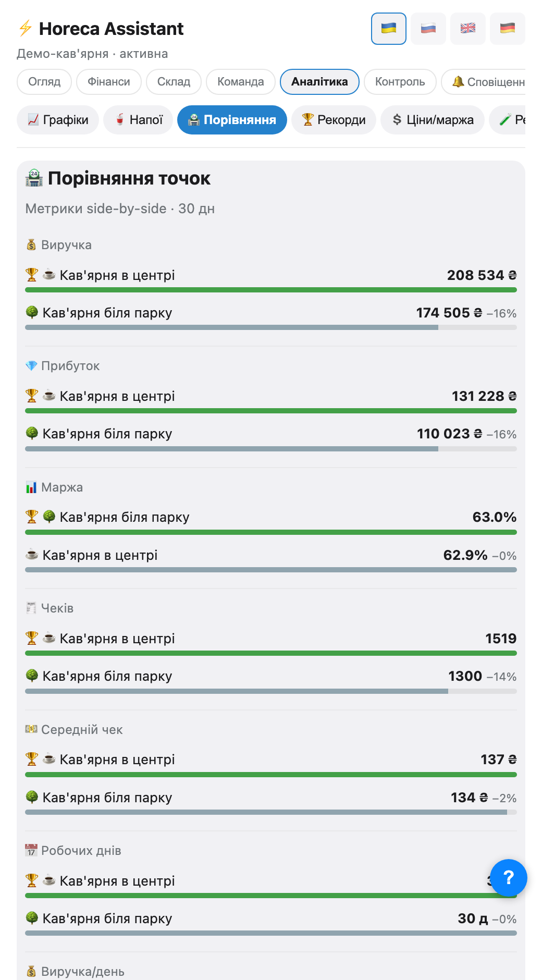Click the green Виручка bar for Кав'ярня в центрі
Screen dimensions: 542x980
coord(271,290)
